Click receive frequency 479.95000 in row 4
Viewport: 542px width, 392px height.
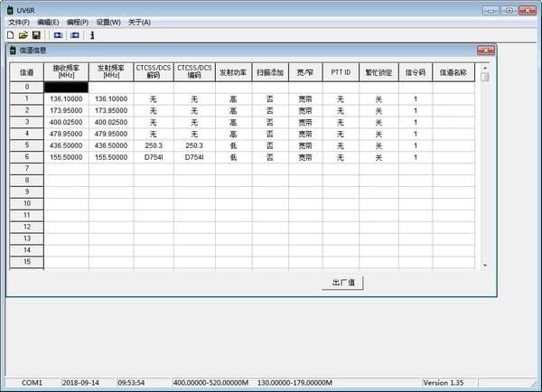(x=66, y=134)
